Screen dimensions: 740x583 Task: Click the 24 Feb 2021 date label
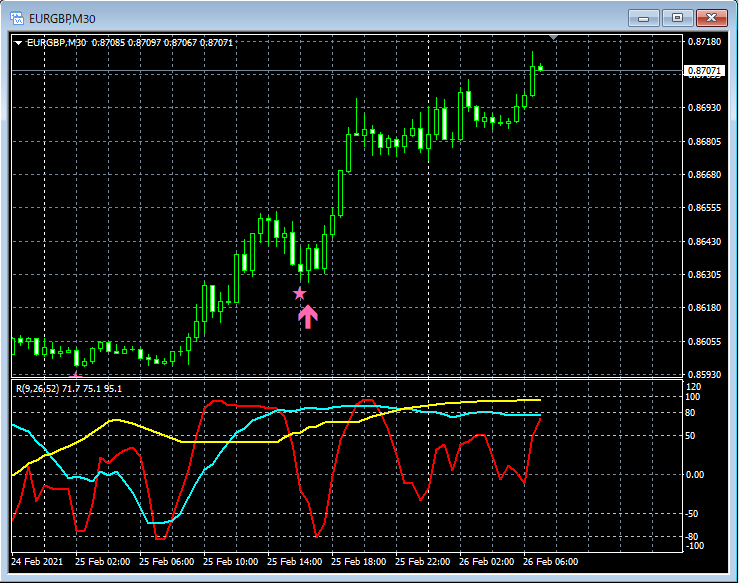tap(37, 562)
